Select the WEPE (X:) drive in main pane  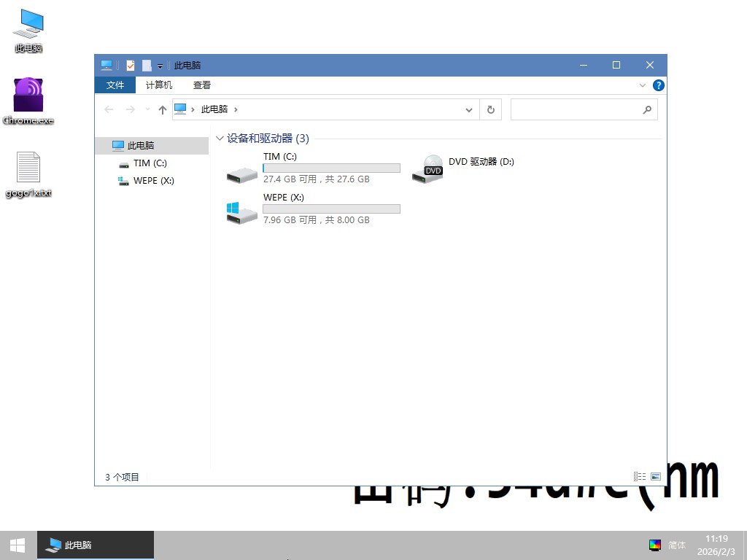(242, 211)
